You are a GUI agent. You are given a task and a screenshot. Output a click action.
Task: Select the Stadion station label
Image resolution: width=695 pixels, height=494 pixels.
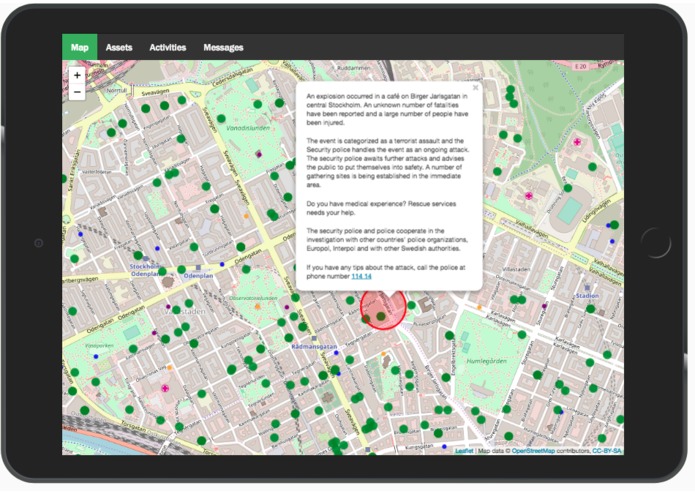[587, 295]
